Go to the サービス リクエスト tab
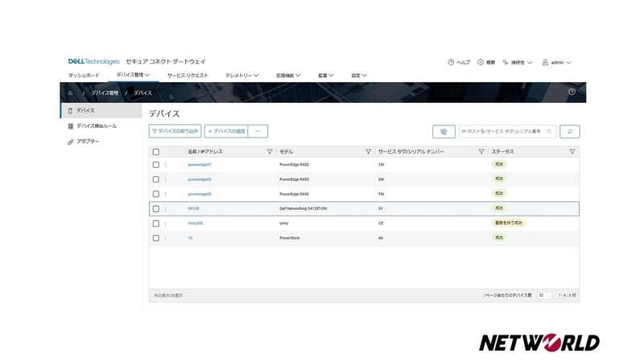Viewport: 644px width, 362px height. 188,76
